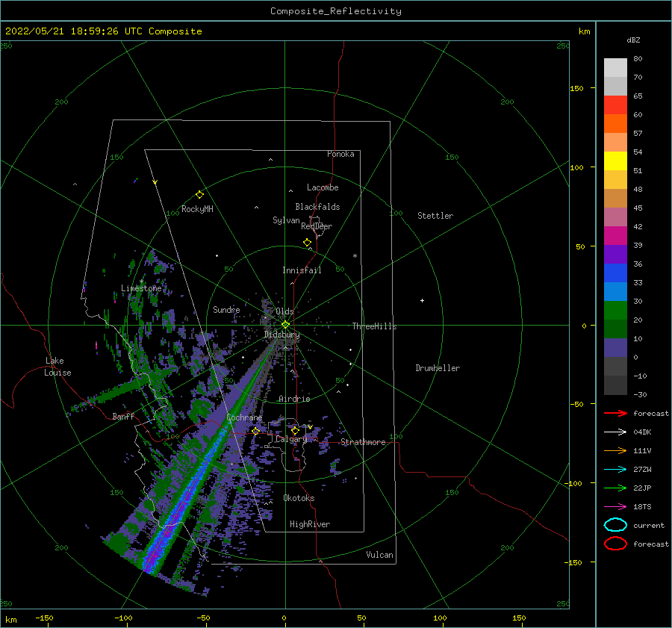The width and height of the screenshot is (672, 628).
Task: Click the Innisfail label
Action: 302,270
